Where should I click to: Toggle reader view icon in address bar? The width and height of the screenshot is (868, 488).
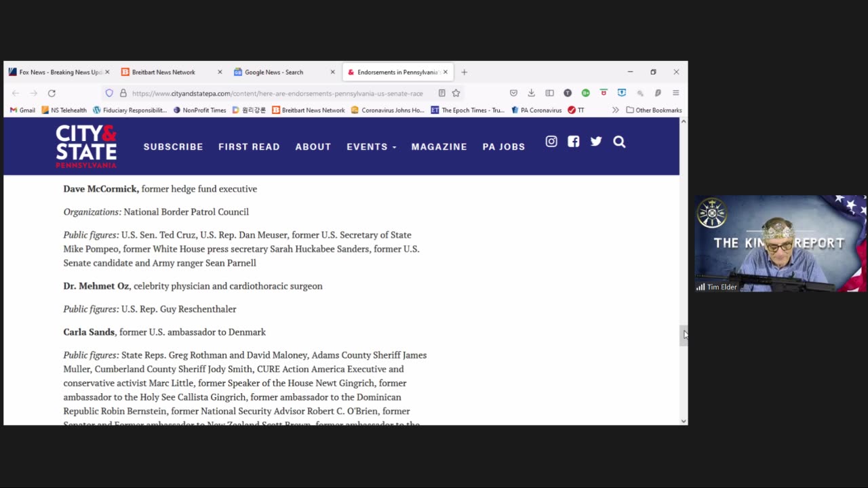[441, 93]
